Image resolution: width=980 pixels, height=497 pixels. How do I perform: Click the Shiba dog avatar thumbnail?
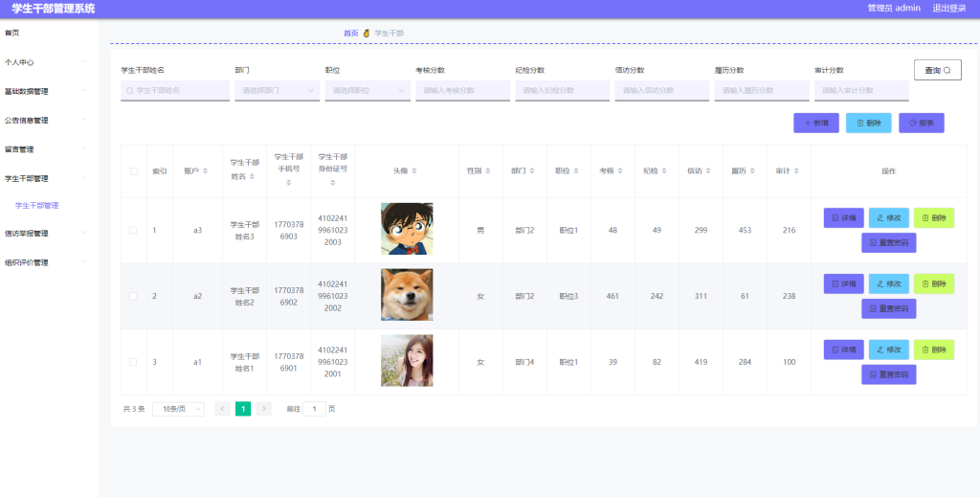407,295
